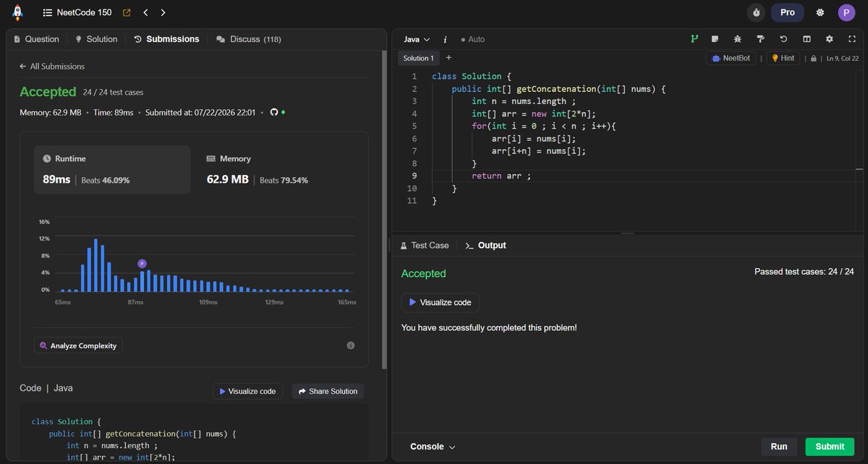
Task: Go to the next problem arrow
Action: [163, 12]
